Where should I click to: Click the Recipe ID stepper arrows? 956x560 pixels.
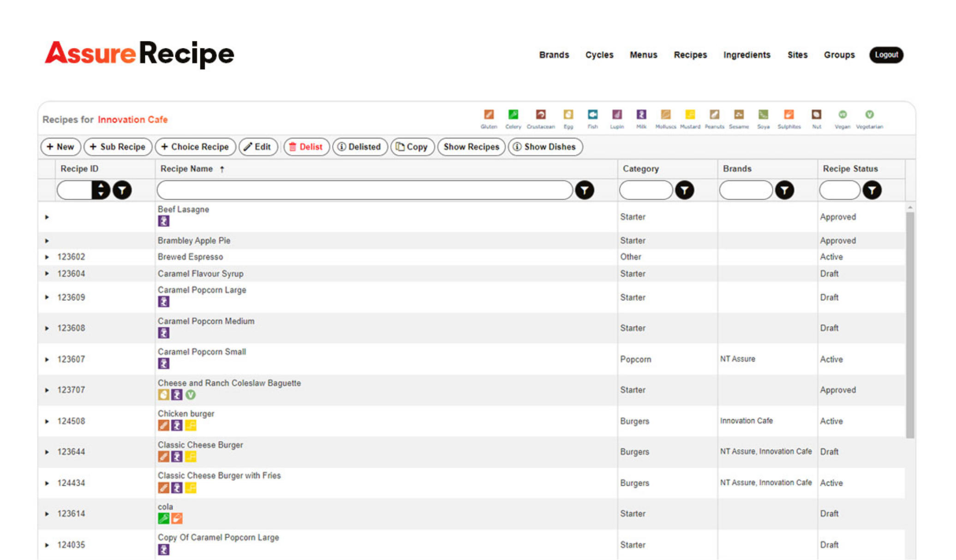101,190
